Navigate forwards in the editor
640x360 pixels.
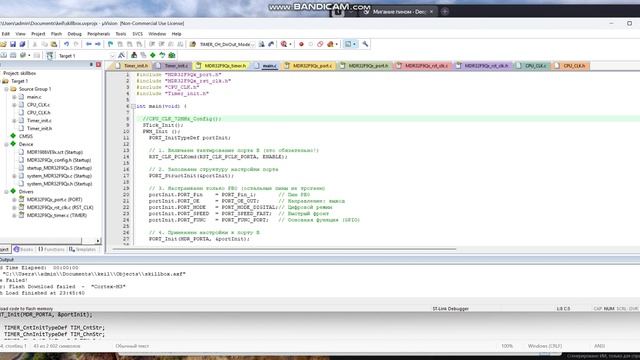point(98,44)
